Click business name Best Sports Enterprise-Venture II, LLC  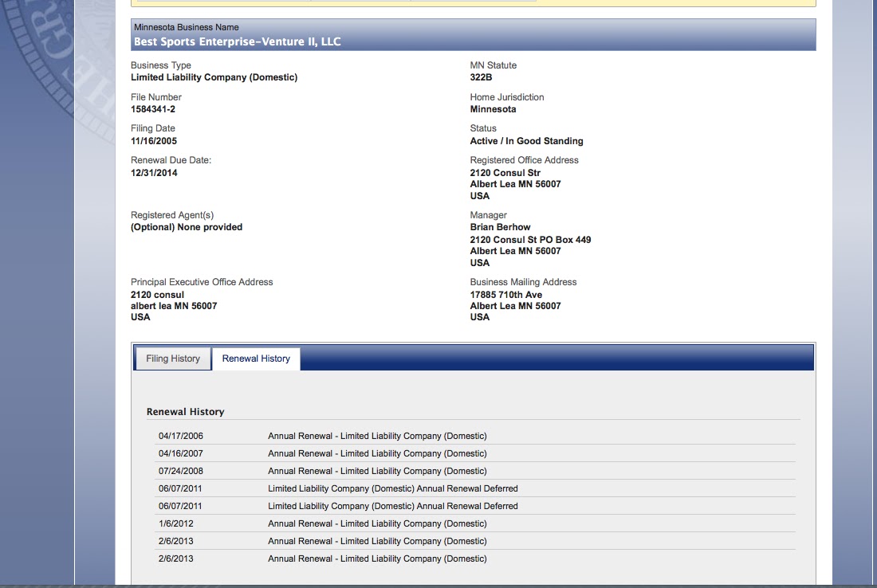237,41
